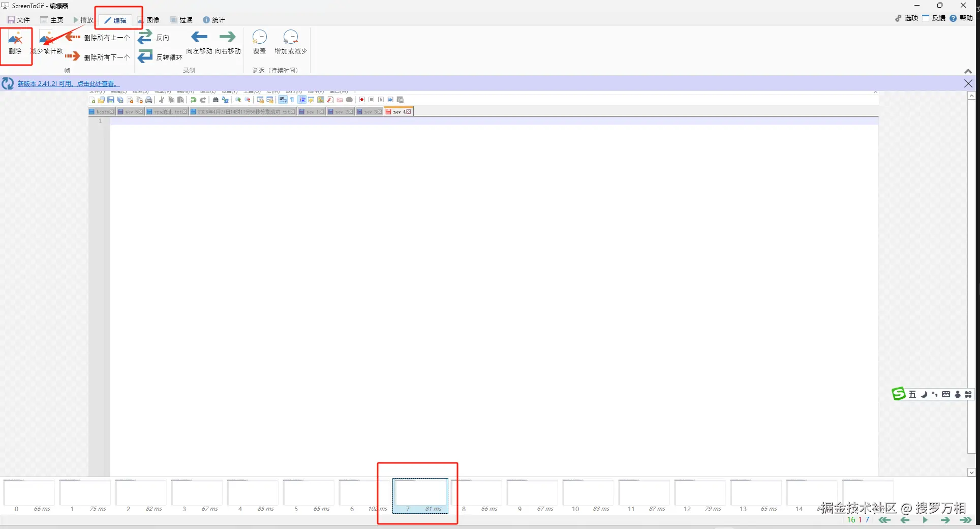
Task: Toggle the moon half-width icon on IME bar
Action: pyautogui.click(x=924, y=394)
